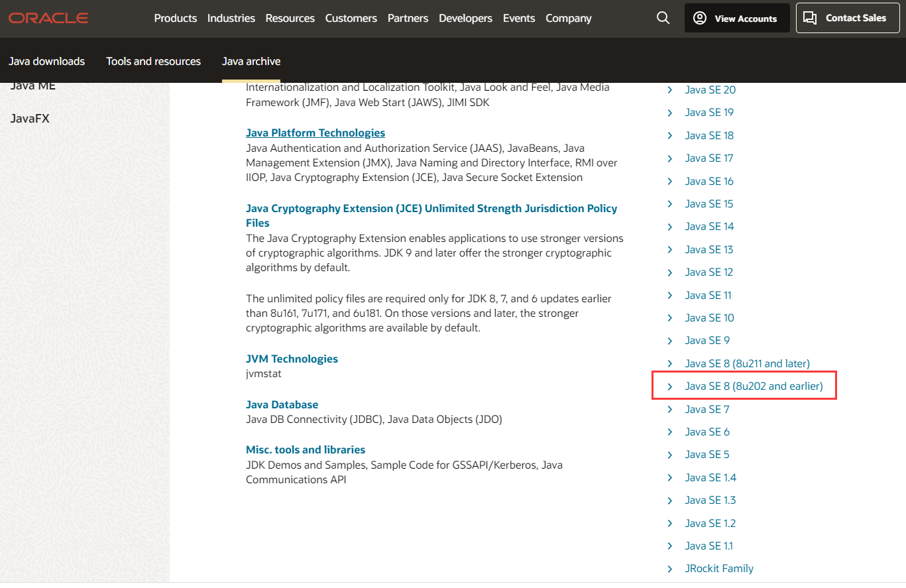Open Java SE 8 (8u211 and later) link
The width and height of the screenshot is (906, 588).
click(747, 363)
